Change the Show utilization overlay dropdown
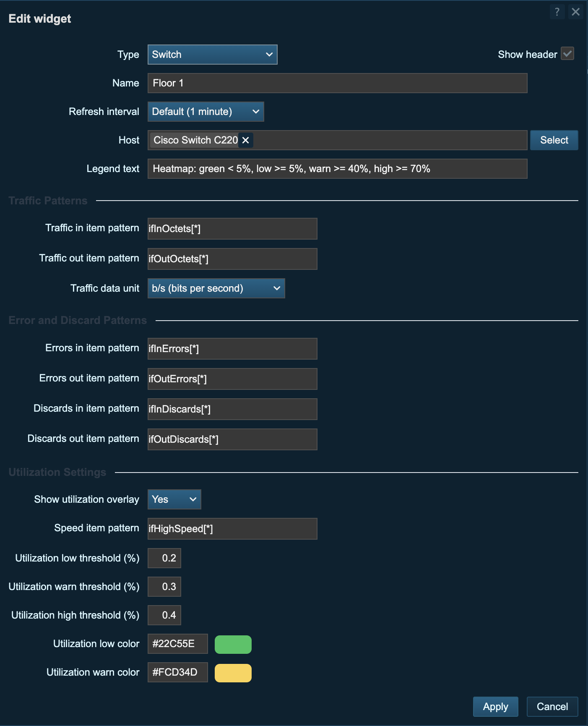 [x=174, y=499]
